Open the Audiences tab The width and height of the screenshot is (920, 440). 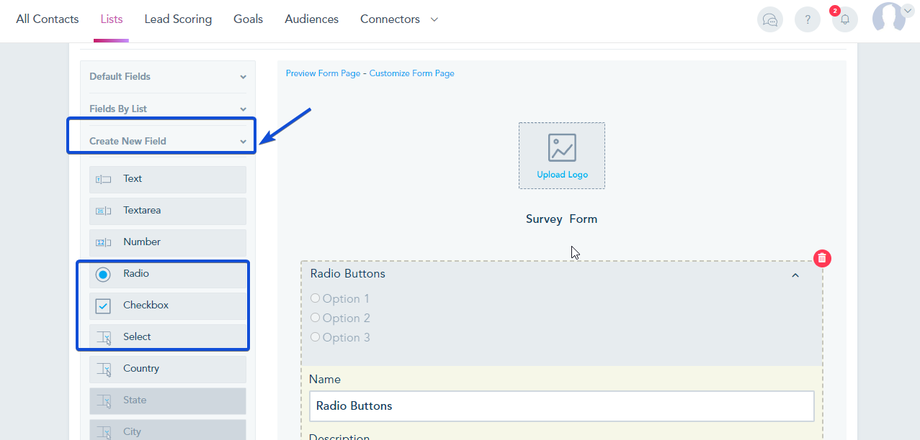point(311,19)
